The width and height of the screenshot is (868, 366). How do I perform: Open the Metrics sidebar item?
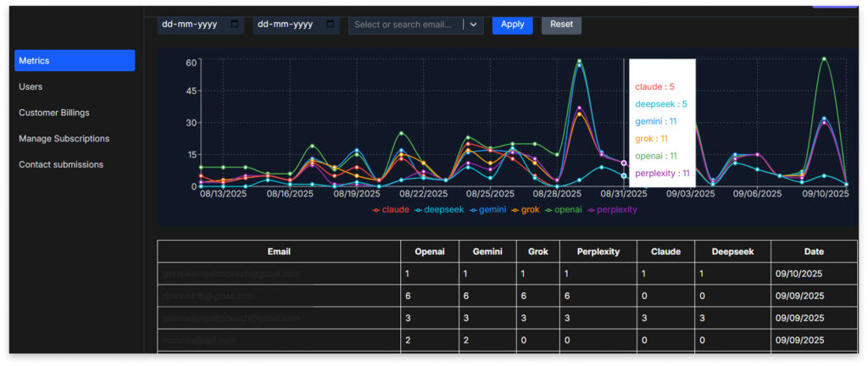(x=75, y=60)
